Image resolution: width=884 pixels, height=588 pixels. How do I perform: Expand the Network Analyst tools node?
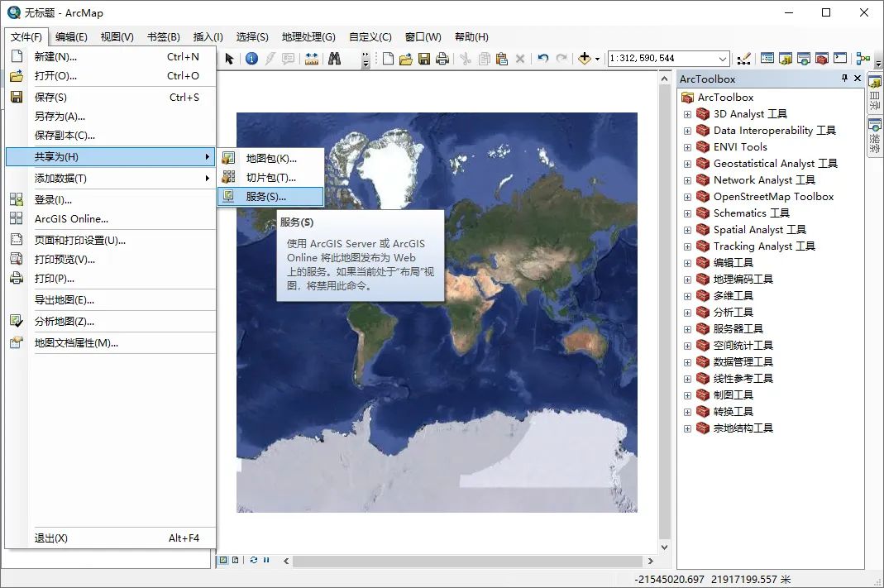687,180
